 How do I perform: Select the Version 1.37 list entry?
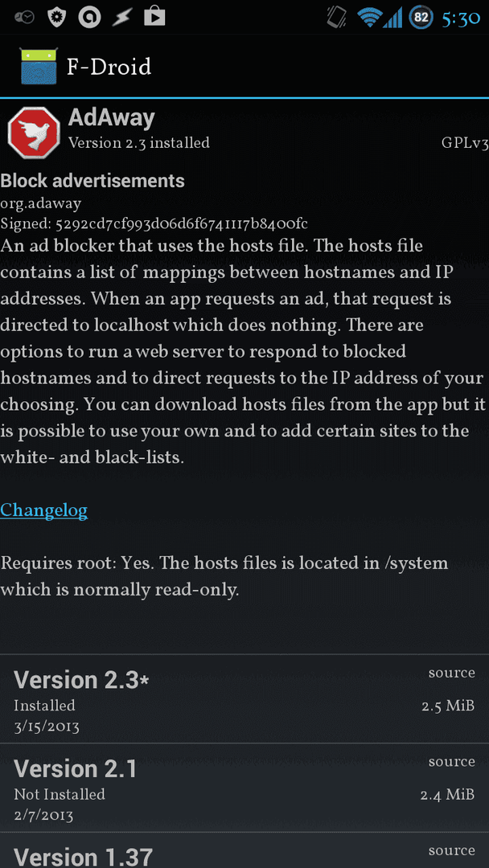click(244, 850)
